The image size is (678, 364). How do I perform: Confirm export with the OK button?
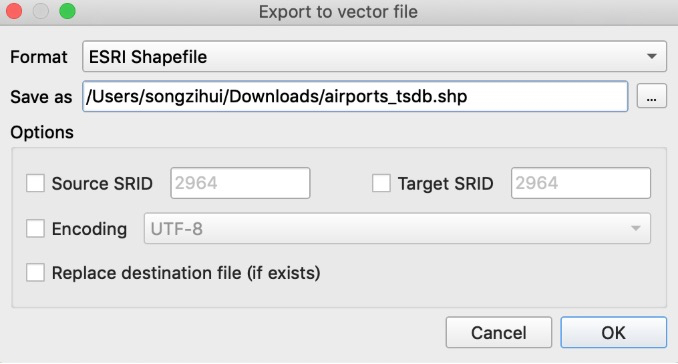coord(614,332)
